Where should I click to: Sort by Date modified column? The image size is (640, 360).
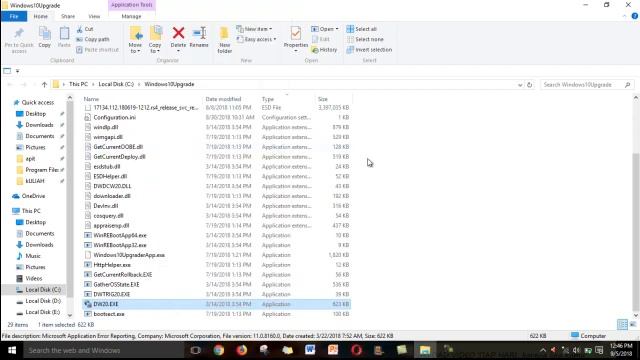click(223, 99)
